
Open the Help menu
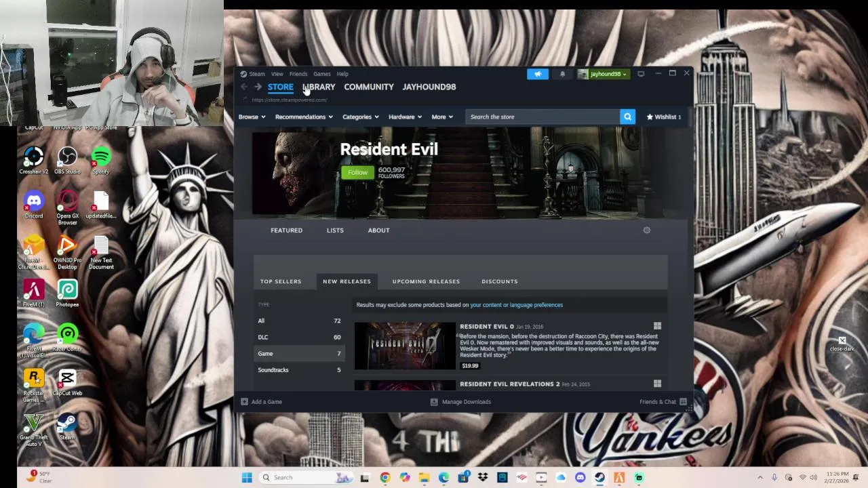[342, 74]
